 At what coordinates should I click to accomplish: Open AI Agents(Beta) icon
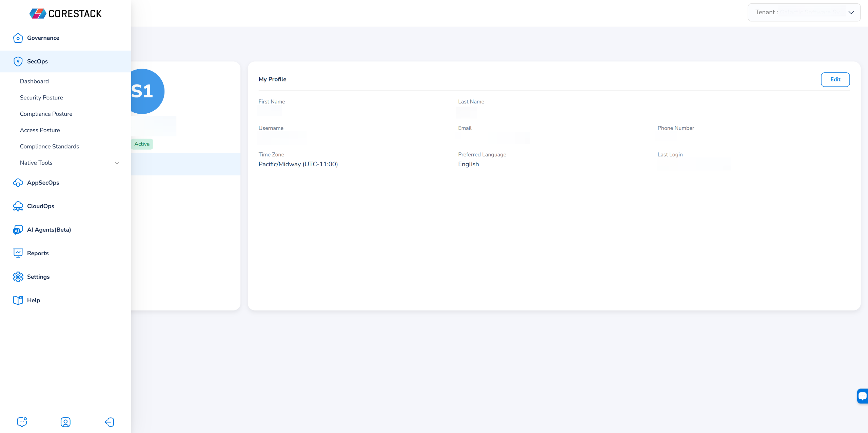click(x=18, y=230)
